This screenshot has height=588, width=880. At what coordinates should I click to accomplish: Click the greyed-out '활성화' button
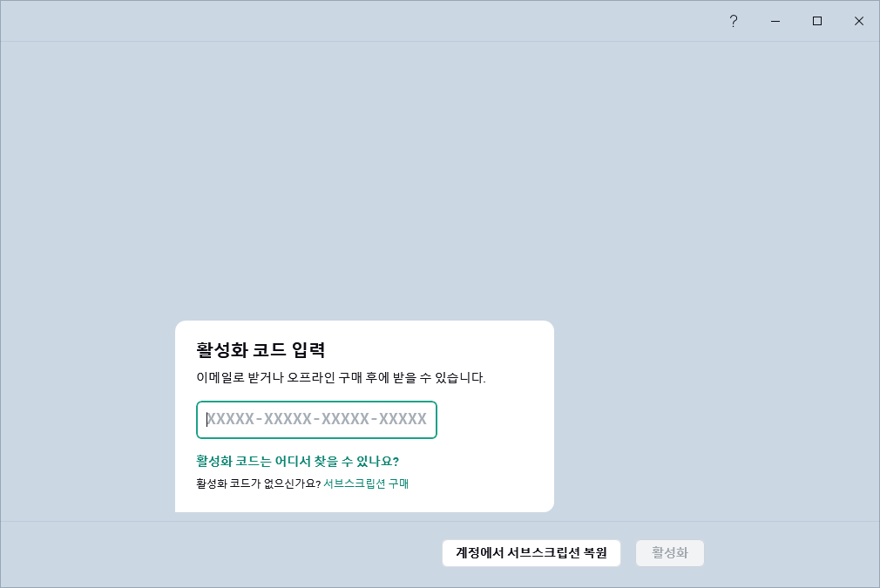(x=669, y=553)
